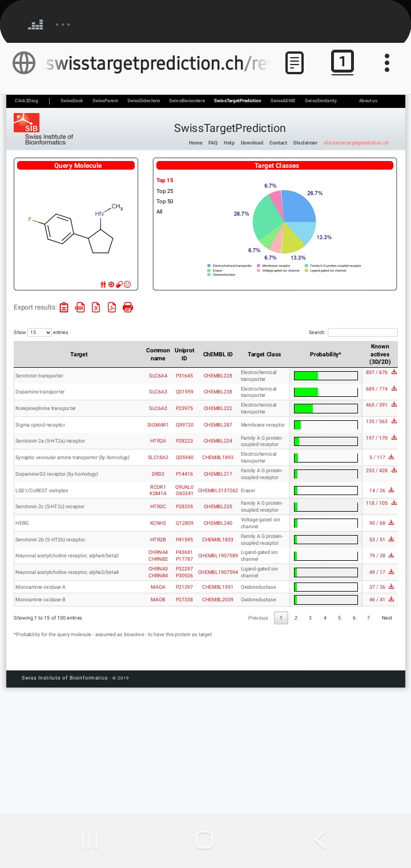
Task: Open the Download link
Action: (252, 143)
